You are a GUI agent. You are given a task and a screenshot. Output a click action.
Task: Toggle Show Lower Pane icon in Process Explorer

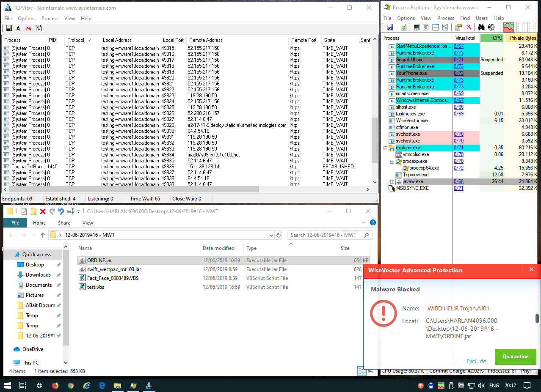tap(436, 27)
